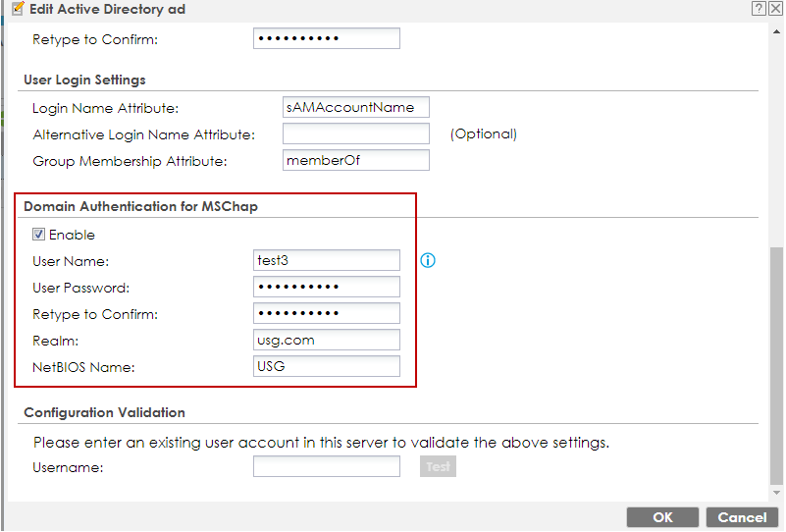Click the info icon beside User Name
This screenshot has height=532, width=786.
pos(428,261)
